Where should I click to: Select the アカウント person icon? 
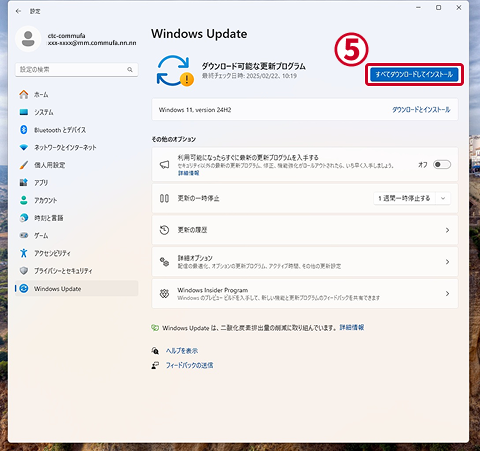tap(24, 200)
